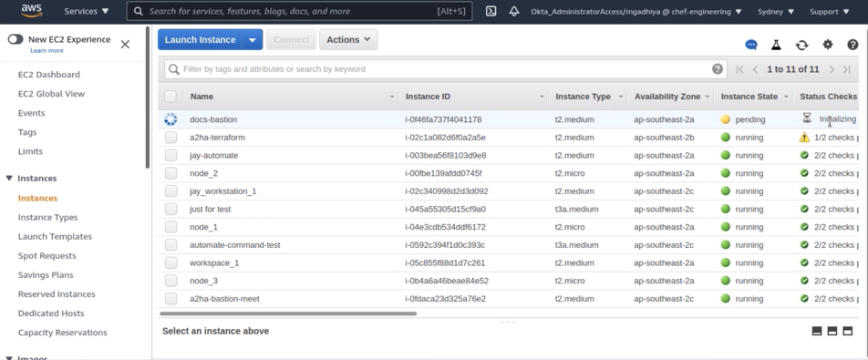Screen dimensions: 868x360
Task: Go to the next page of results
Action: click(x=832, y=69)
